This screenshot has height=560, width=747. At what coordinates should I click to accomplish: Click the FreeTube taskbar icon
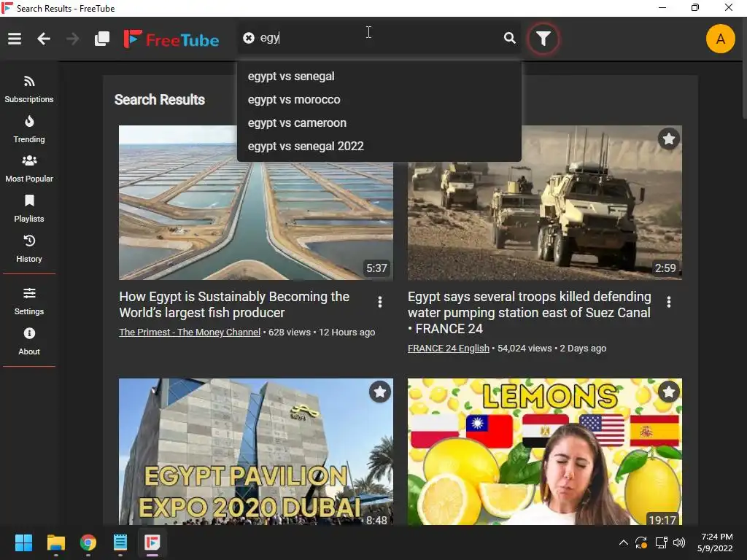click(152, 542)
